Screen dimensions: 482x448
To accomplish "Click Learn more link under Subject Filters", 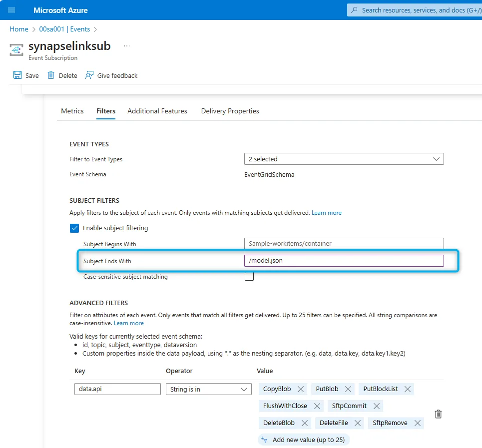I will pyautogui.click(x=327, y=213).
